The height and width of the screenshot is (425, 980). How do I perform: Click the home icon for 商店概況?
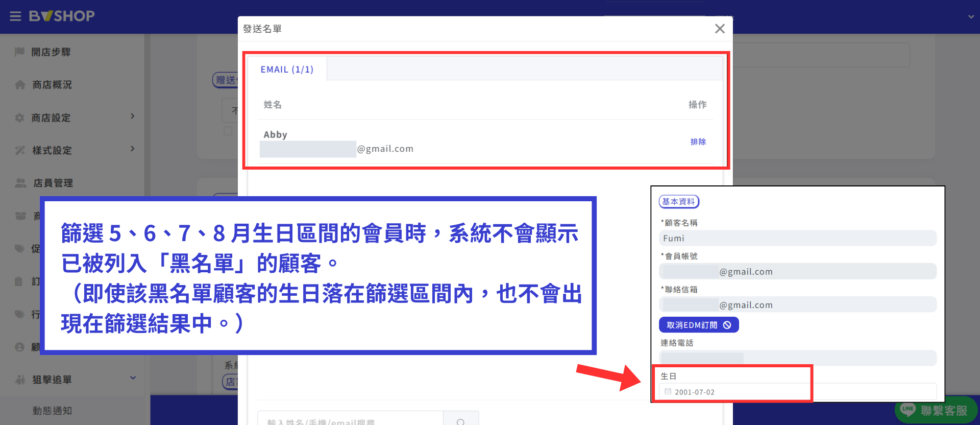pos(20,85)
